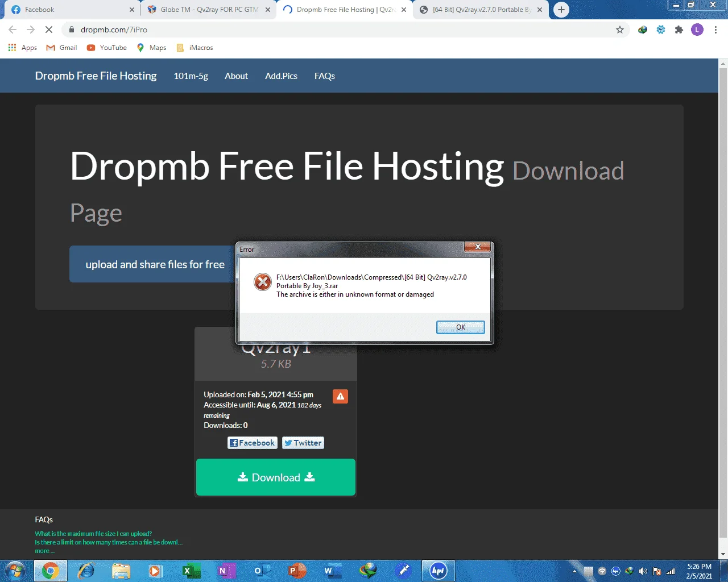This screenshot has height=582, width=728.
Task: Launch Word from the taskbar
Action: [x=332, y=571]
